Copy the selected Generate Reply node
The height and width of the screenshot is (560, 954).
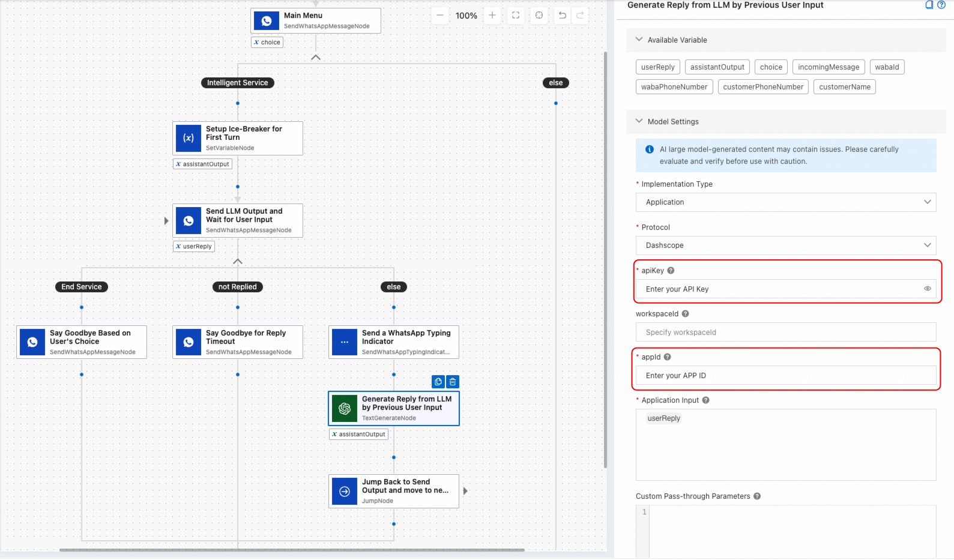[438, 382]
